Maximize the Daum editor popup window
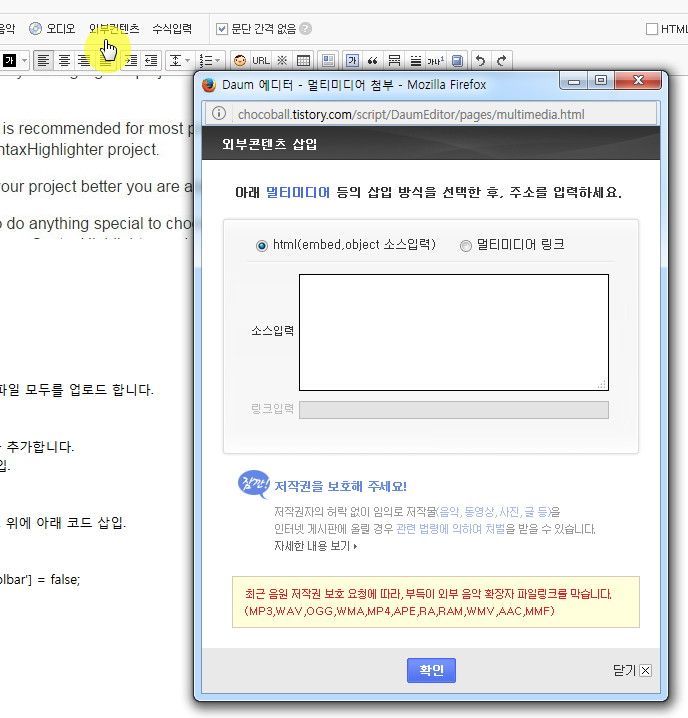 (601, 81)
